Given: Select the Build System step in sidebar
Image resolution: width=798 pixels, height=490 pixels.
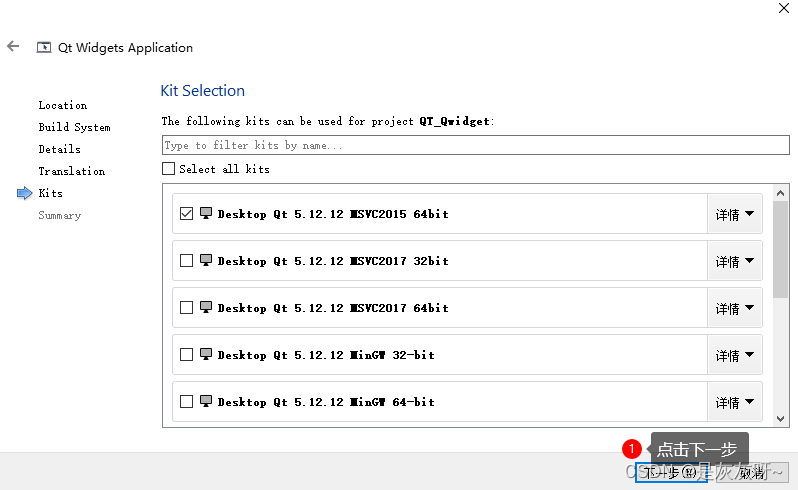Looking at the screenshot, I should pos(74,127).
